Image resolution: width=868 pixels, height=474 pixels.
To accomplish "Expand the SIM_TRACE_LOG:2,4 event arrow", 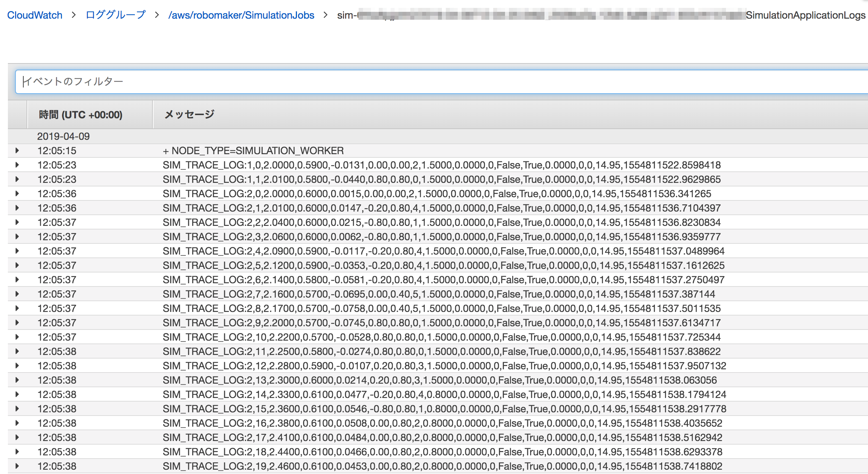I will (17, 251).
